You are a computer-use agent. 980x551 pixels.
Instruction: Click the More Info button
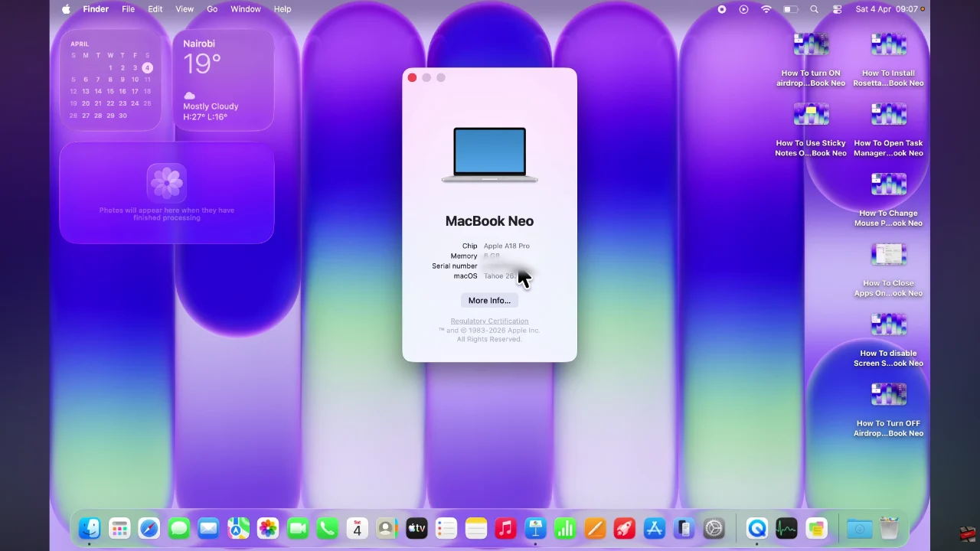coord(489,300)
